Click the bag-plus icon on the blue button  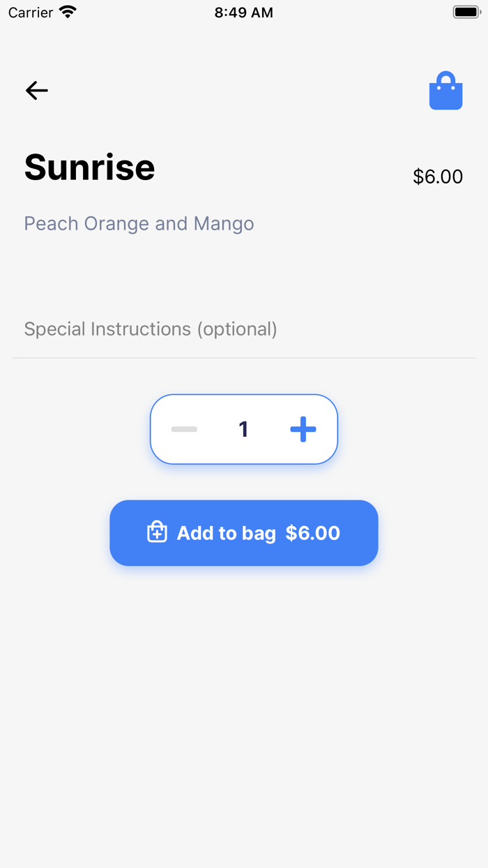(x=157, y=532)
